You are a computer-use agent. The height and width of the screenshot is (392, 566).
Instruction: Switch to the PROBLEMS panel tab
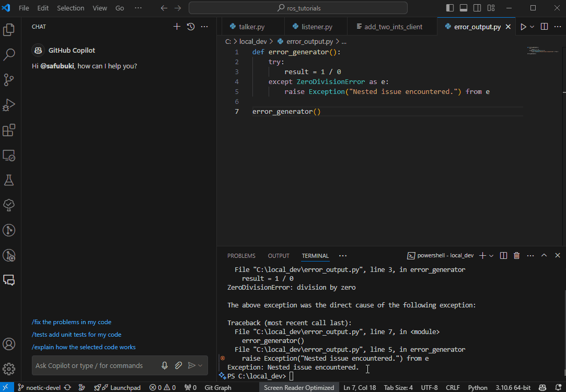point(241,255)
